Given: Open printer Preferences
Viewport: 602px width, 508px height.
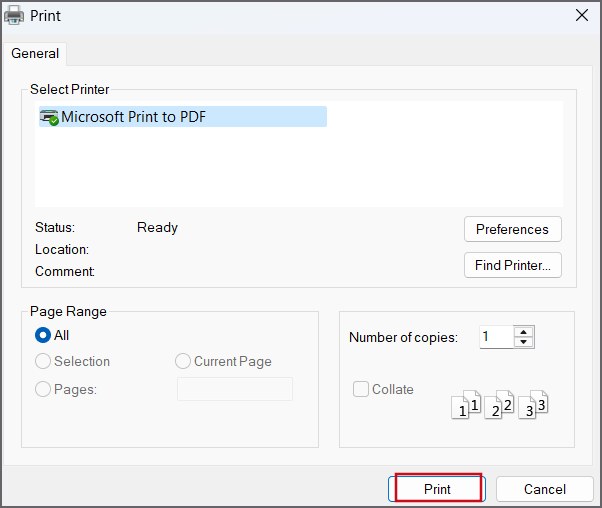Looking at the screenshot, I should pyautogui.click(x=513, y=229).
